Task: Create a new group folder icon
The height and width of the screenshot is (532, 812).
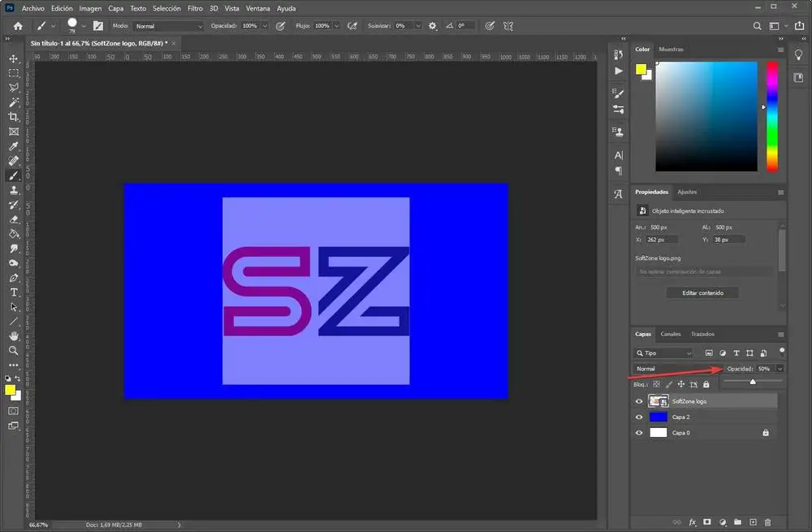Action: [737, 522]
